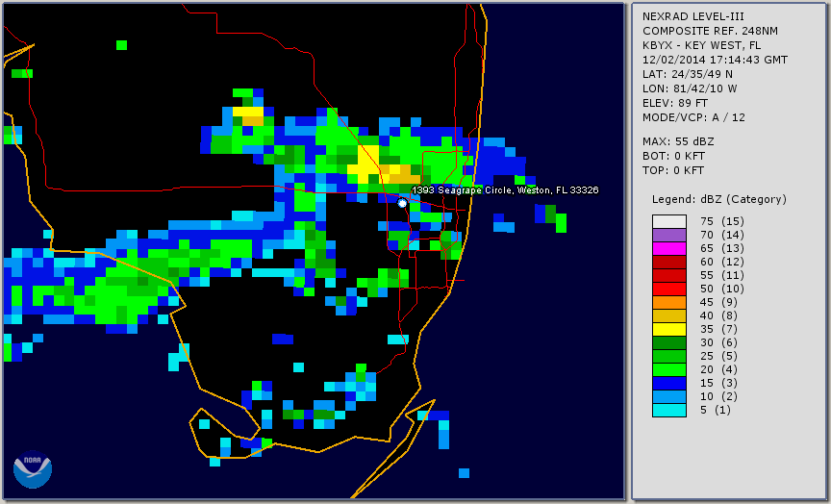Image resolution: width=831 pixels, height=504 pixels.
Task: Click the white location marker at Weston
Action: click(402, 203)
